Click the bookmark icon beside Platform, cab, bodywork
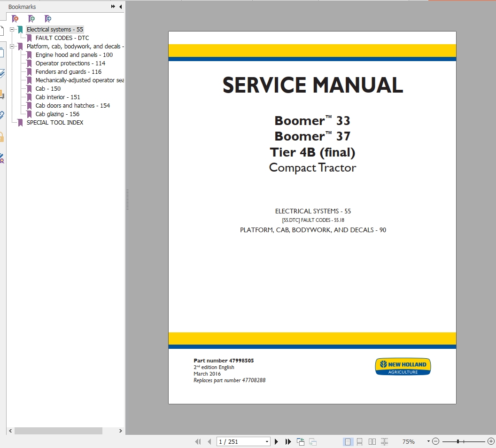This screenshot has width=496, height=448. pyautogui.click(x=20, y=47)
